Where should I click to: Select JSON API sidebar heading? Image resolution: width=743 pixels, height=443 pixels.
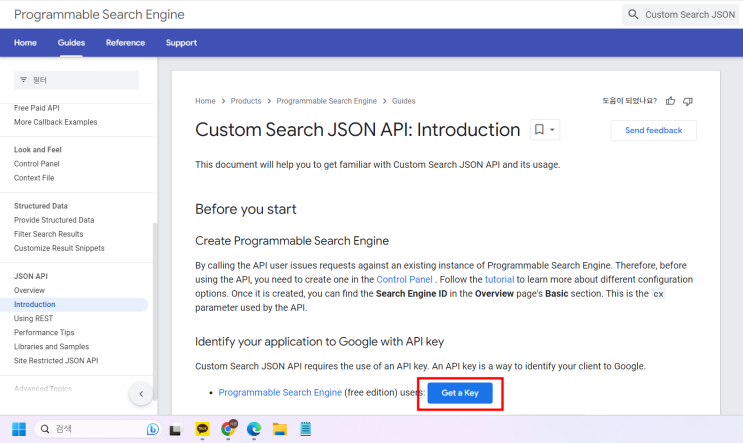(x=31, y=276)
